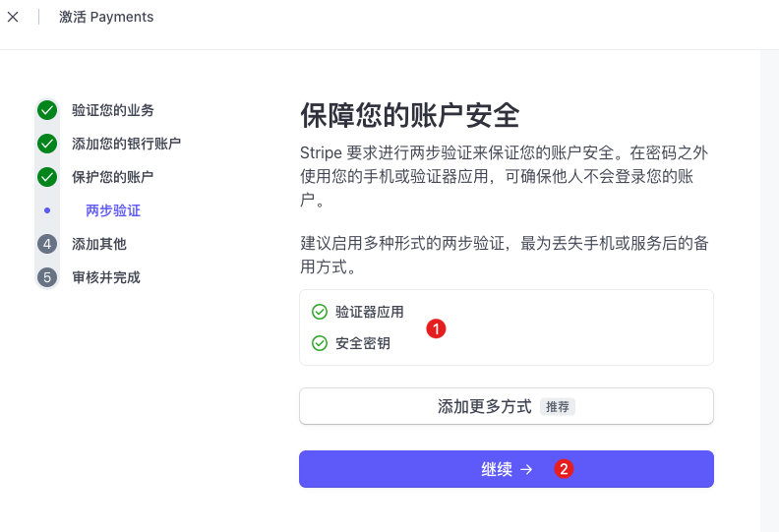The height and width of the screenshot is (532, 779).
Task: Click the green checkmark beside 添加您的银行账户
Action: [x=47, y=144]
